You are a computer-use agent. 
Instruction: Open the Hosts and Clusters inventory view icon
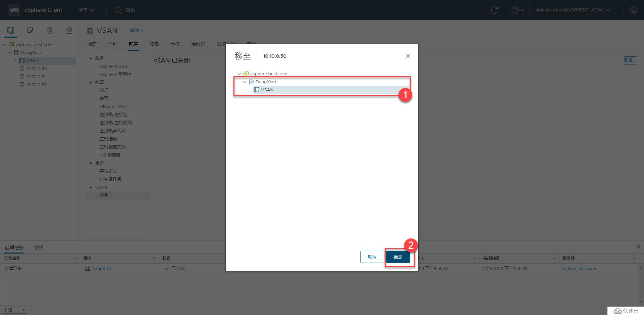[x=11, y=30]
